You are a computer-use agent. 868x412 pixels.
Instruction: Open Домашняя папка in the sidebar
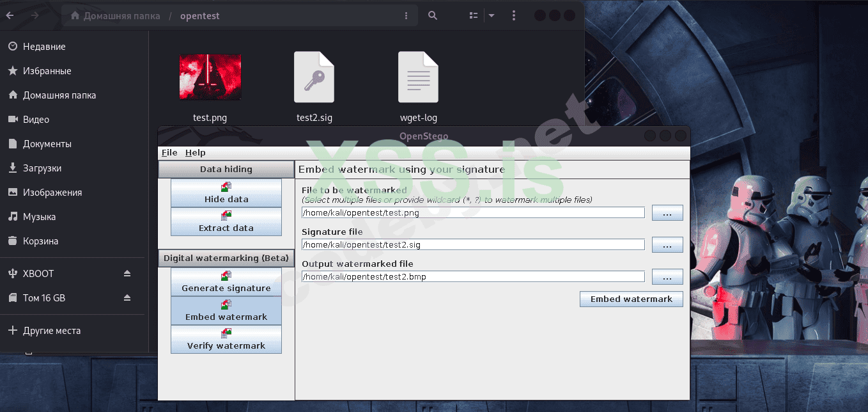74,95
